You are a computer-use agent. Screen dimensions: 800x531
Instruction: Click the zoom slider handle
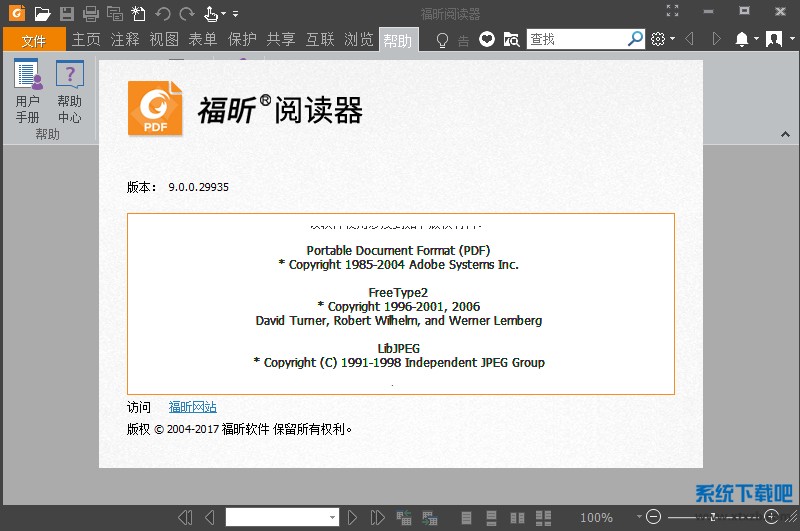(713, 517)
